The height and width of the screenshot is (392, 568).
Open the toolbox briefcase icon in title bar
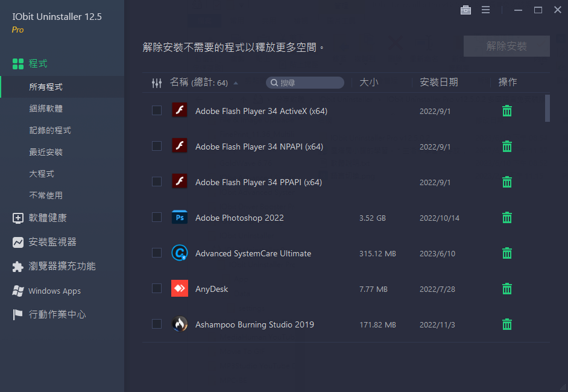pos(465,10)
